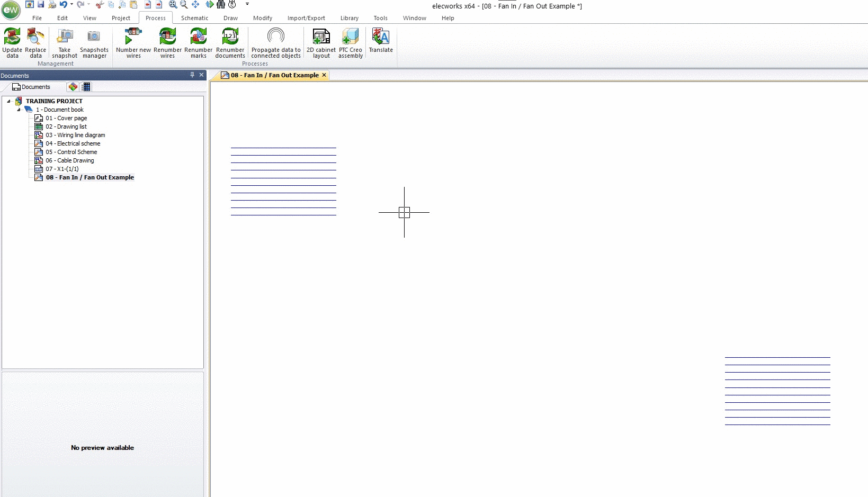Switch to the Draw ribbon tab

[230, 18]
